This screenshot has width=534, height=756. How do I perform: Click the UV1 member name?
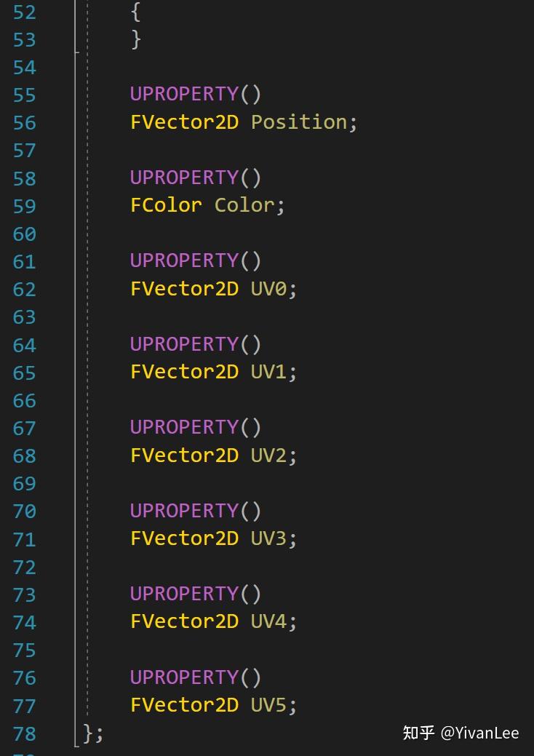[268, 372]
